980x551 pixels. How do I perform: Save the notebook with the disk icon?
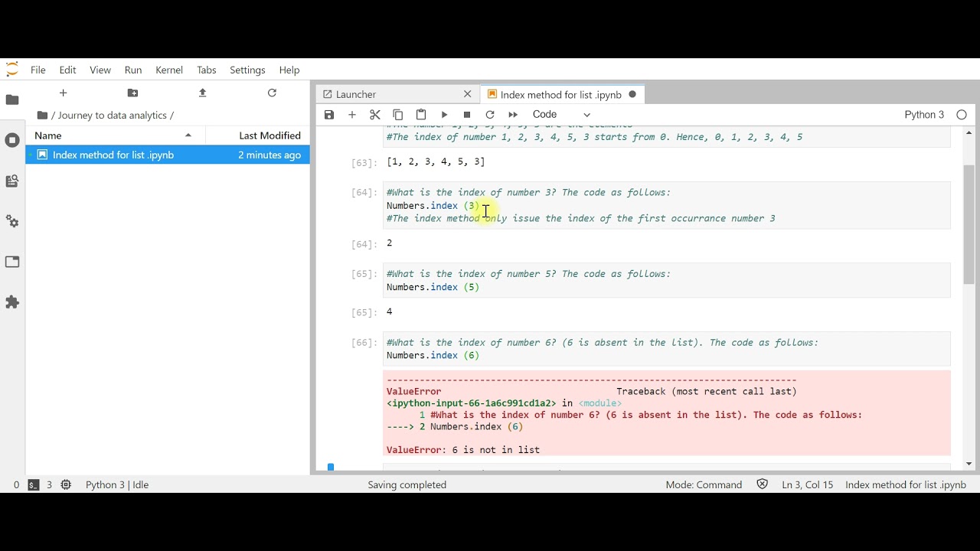point(329,115)
